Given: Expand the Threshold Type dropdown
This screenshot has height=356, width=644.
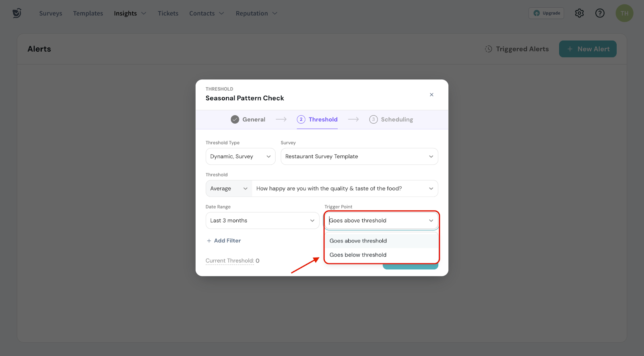Looking at the screenshot, I should click(x=240, y=157).
